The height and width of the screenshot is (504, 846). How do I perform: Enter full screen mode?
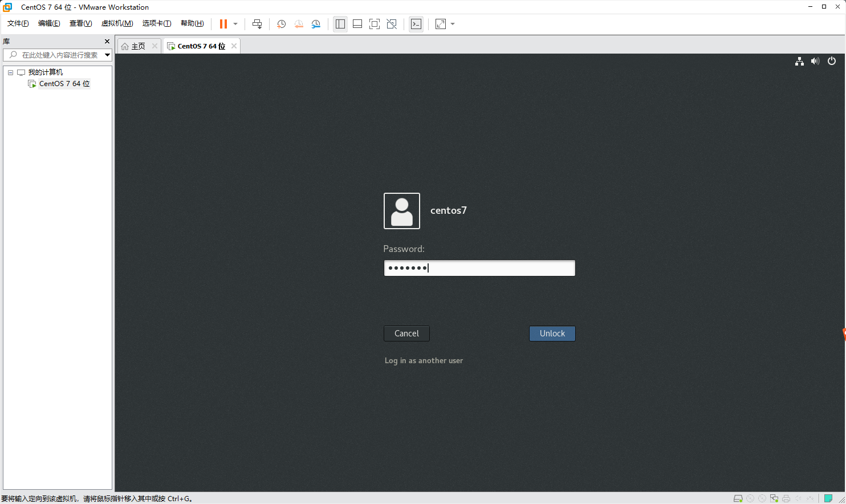[x=375, y=24]
